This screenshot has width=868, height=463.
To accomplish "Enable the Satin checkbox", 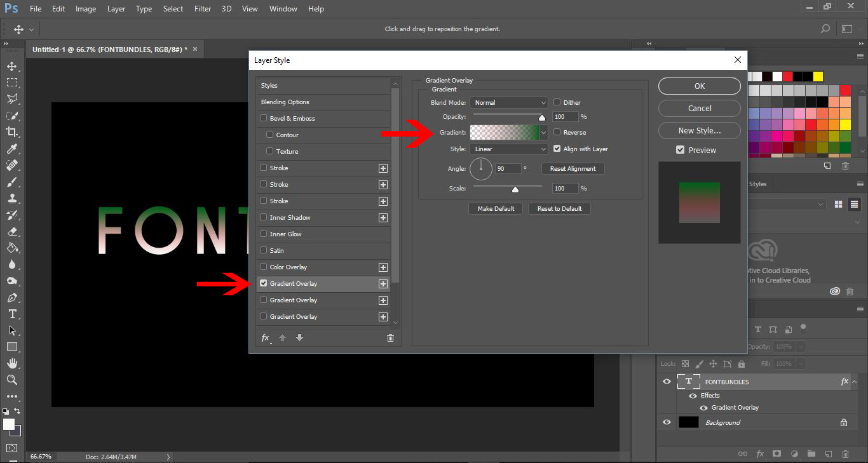I will point(263,250).
